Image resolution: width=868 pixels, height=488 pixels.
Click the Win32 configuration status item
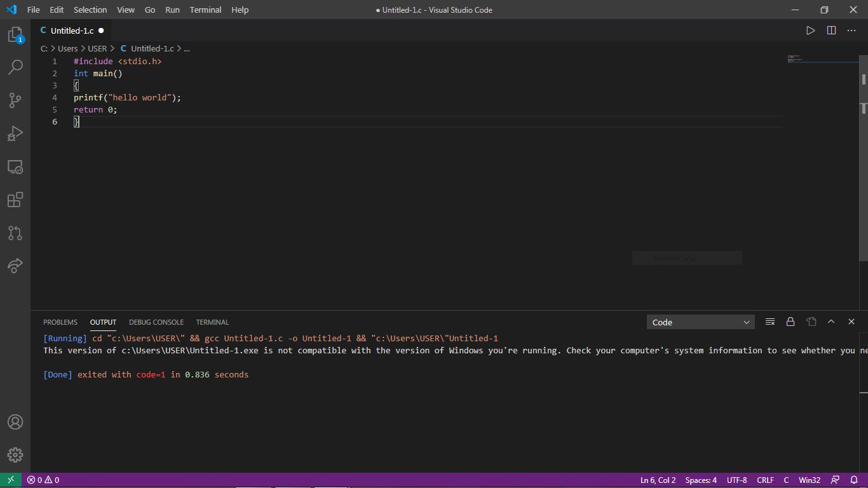tap(810, 480)
